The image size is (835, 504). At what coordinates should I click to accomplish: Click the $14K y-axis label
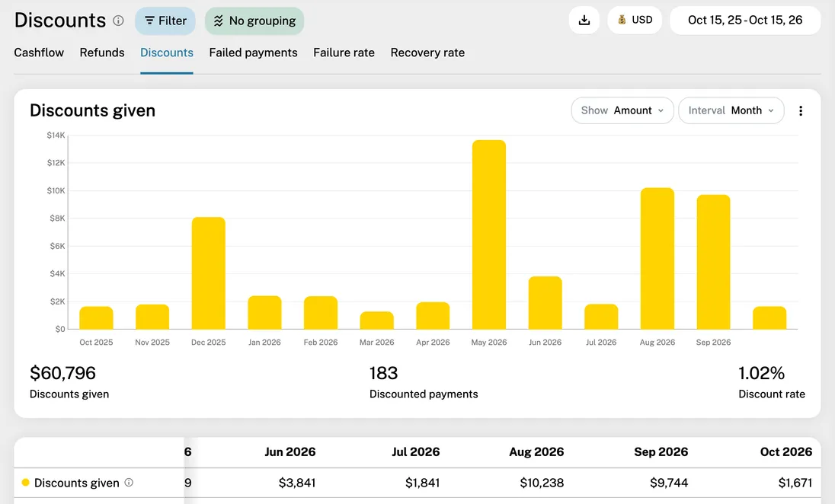(56, 136)
